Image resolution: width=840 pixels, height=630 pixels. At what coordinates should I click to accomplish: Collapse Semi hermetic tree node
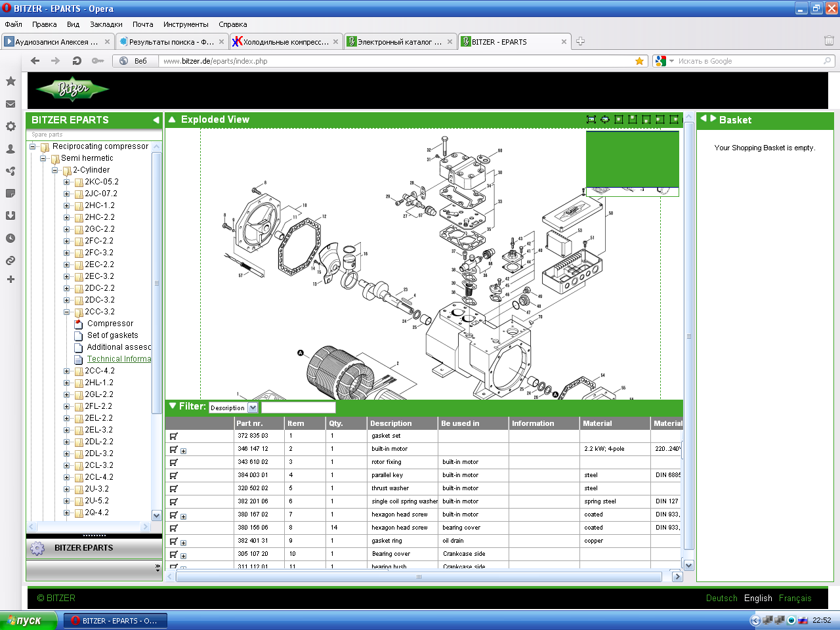[x=43, y=158]
